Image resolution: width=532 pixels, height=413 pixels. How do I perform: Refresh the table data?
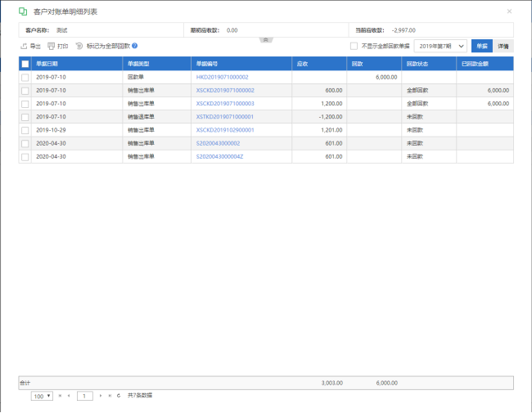click(119, 396)
